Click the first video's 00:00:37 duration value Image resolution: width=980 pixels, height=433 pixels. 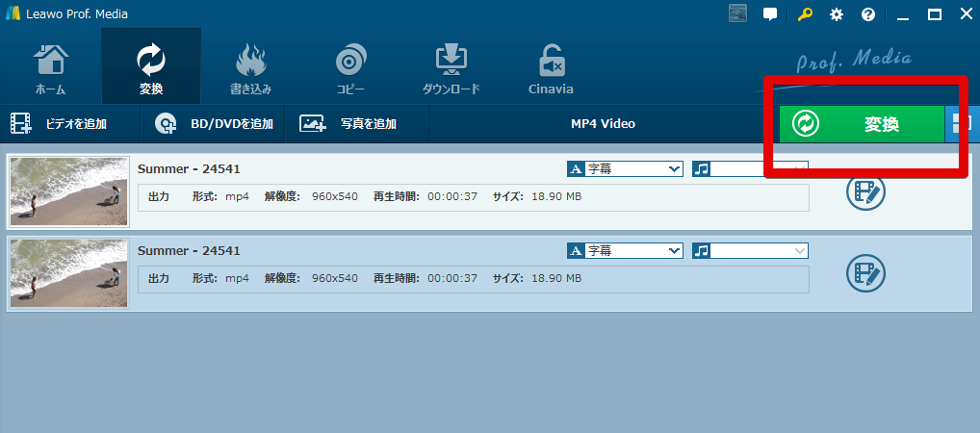click(x=452, y=197)
